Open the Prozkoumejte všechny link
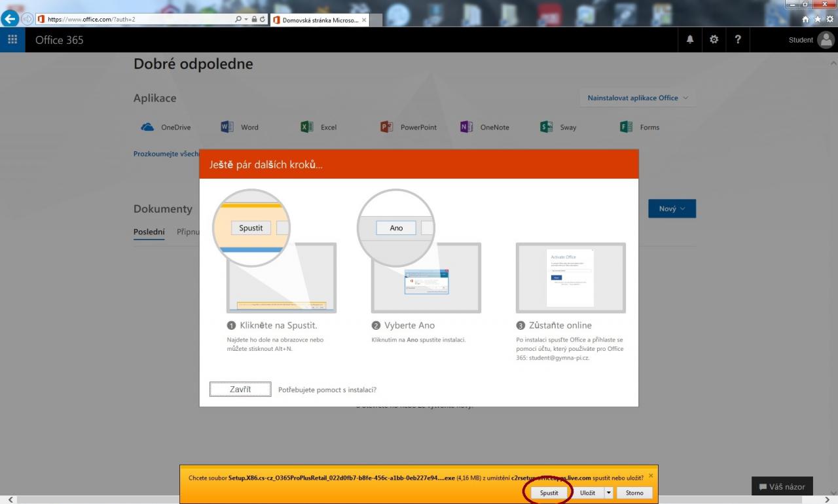The image size is (838, 504). pyautogui.click(x=166, y=154)
